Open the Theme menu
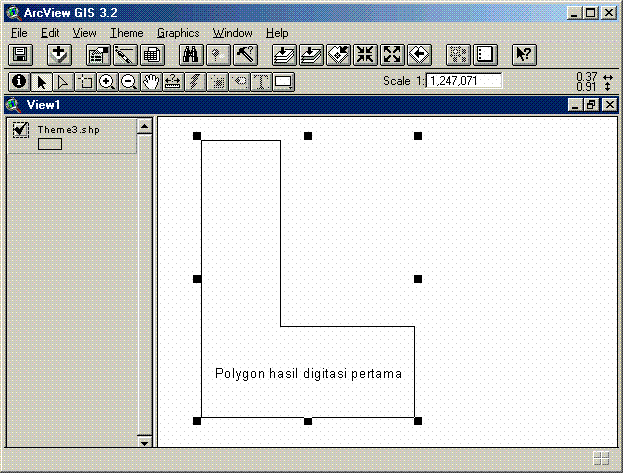 (x=127, y=33)
